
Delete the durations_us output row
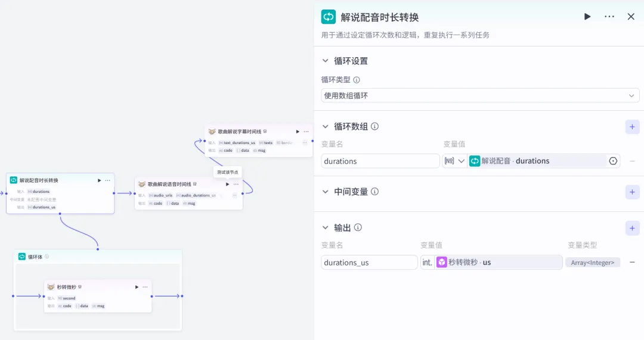coord(632,262)
